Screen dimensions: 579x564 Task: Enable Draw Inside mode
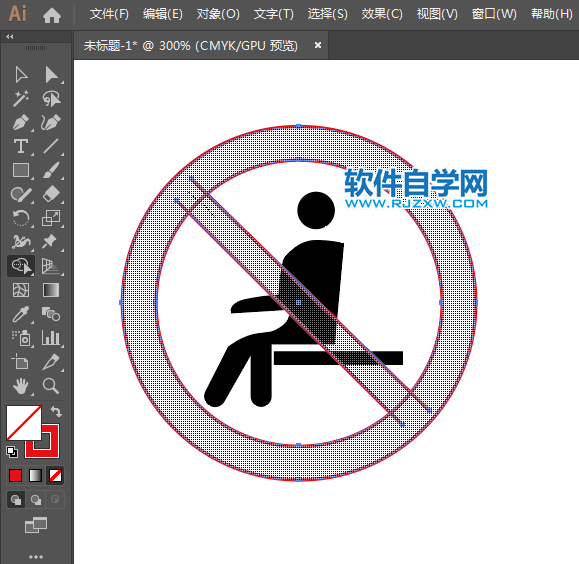(x=55, y=500)
